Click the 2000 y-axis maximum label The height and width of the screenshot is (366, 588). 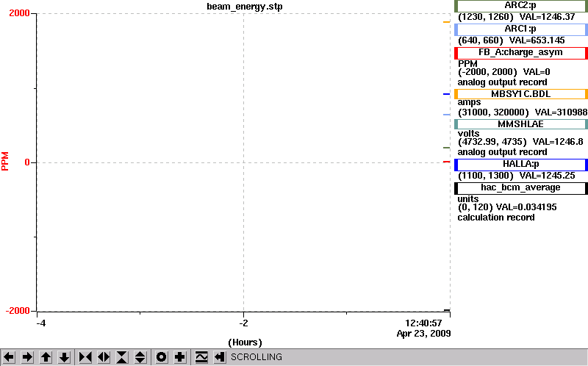coord(19,13)
